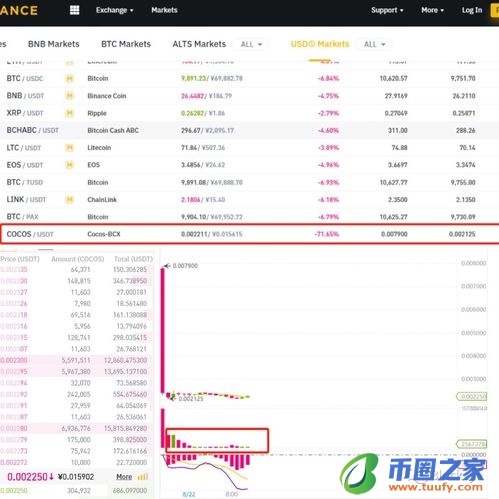Switch to the BNB Markets tab
The image size is (499, 499).
pyautogui.click(x=54, y=44)
